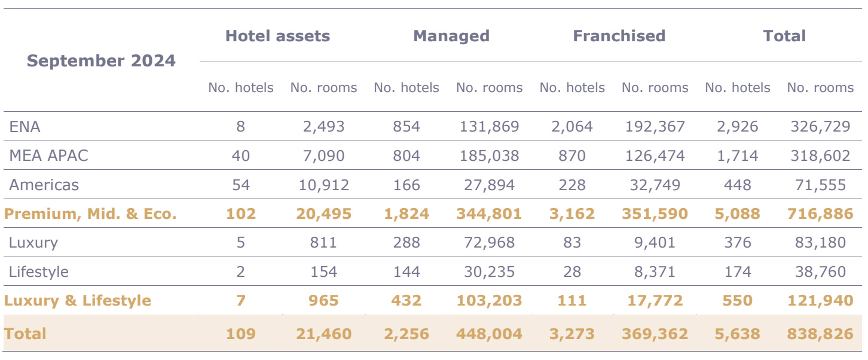Viewport: 868px width, 360px height.
Task: Click the Managed column group header
Action: (x=451, y=36)
